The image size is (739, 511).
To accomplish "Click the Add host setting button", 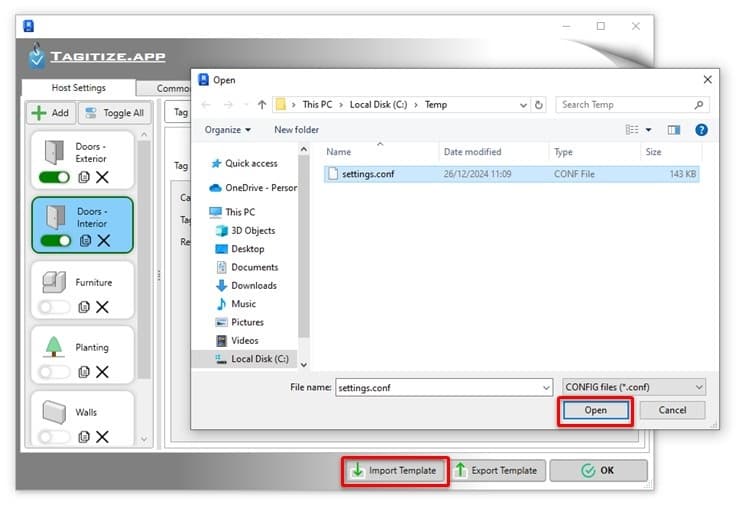I will (51, 113).
